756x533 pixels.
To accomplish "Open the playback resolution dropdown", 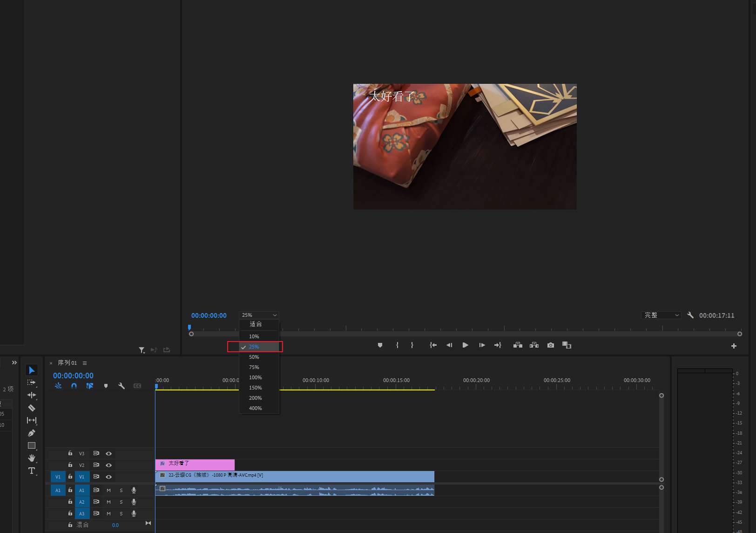I will 661,315.
